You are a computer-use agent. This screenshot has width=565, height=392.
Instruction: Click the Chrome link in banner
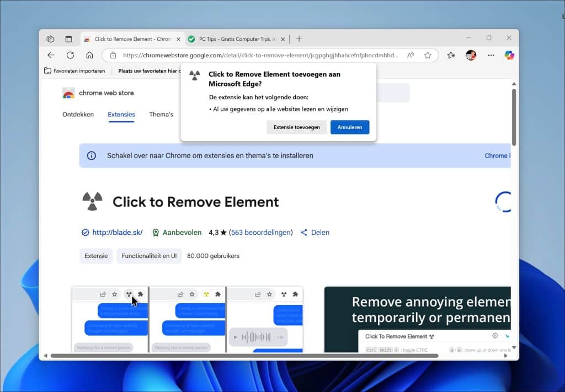pyautogui.click(x=497, y=155)
